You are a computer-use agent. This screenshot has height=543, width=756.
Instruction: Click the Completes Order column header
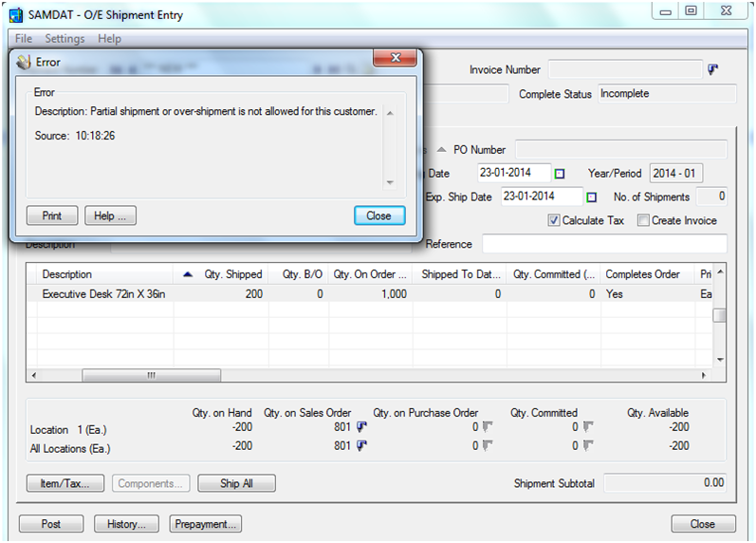[x=647, y=274]
